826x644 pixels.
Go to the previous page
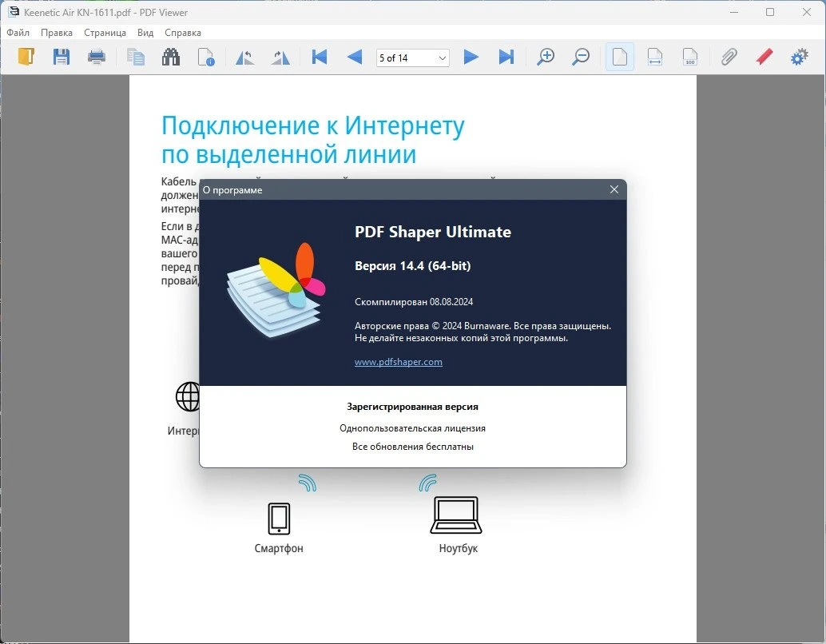(x=355, y=57)
